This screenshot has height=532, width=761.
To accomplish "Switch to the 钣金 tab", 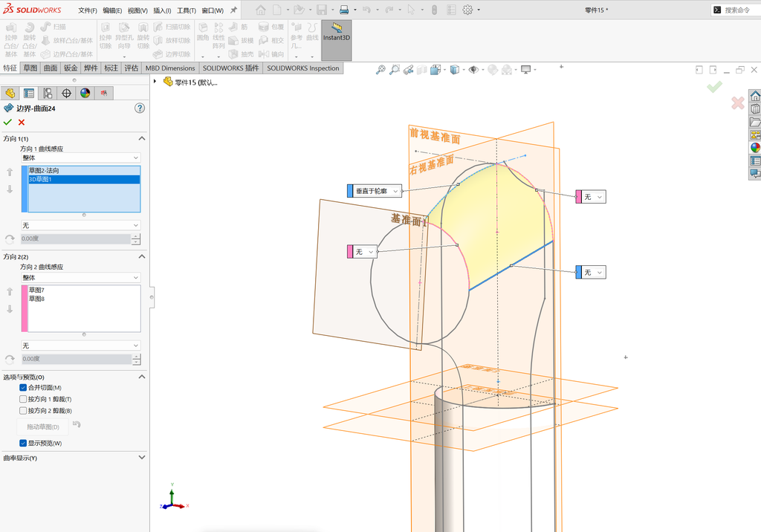I will (x=71, y=68).
